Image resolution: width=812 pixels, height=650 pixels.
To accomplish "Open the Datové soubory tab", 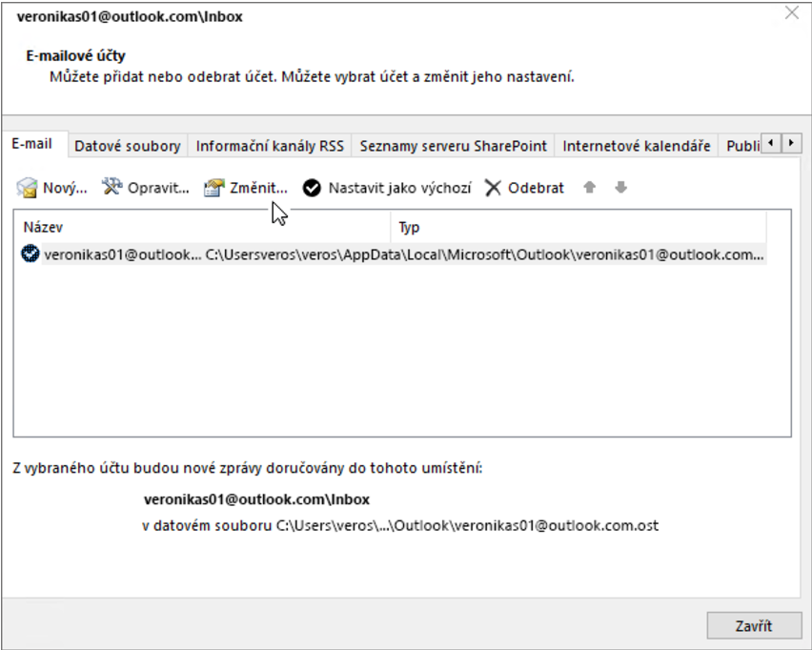I will (x=128, y=146).
